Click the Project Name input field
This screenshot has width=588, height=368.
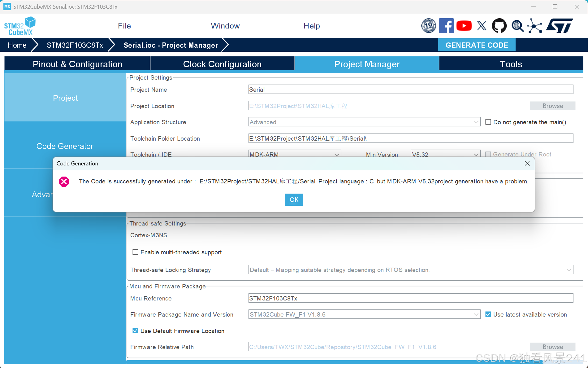[x=411, y=90]
